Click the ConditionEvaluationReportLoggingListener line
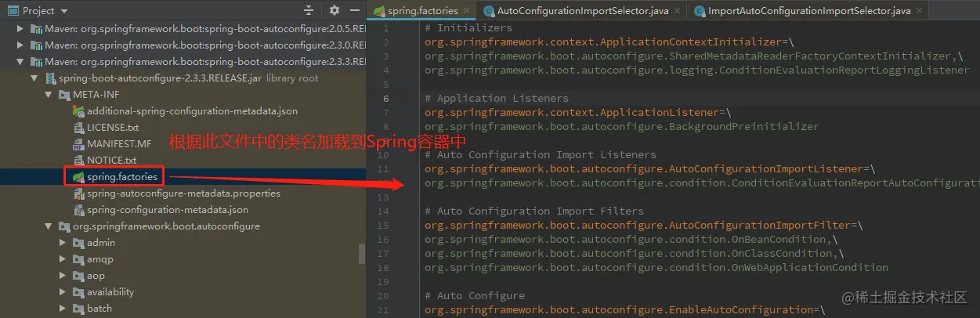Viewport: 980px width, 318px height. [x=697, y=70]
